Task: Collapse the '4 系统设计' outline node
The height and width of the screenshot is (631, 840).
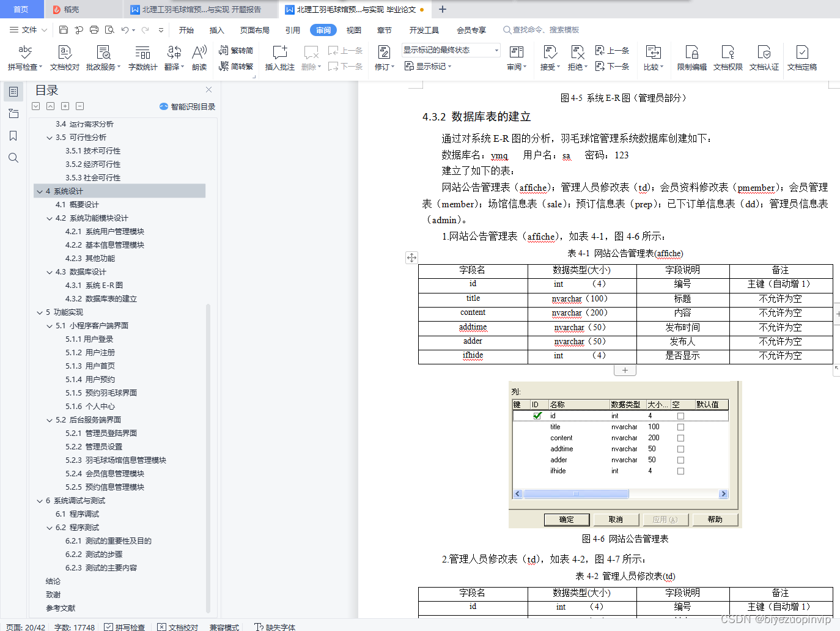Action: tap(40, 191)
